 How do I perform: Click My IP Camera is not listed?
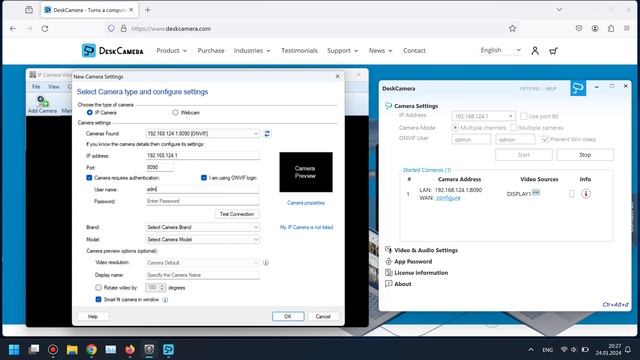tap(307, 227)
